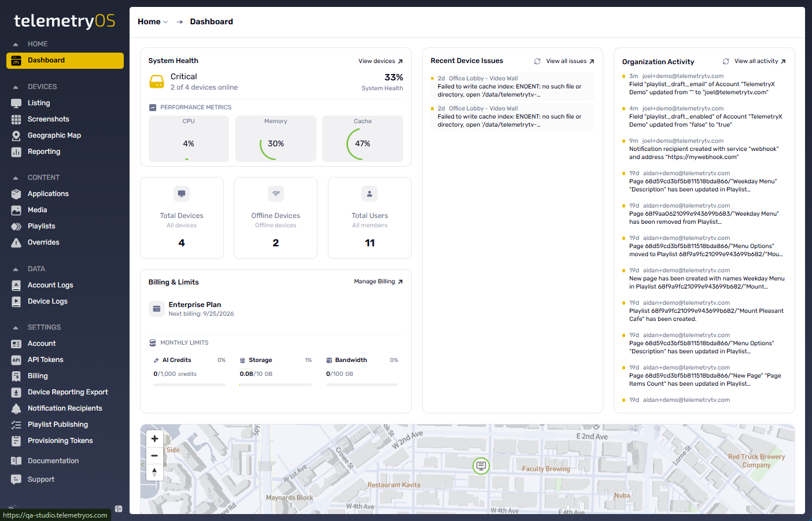Click the Support chat icon

(x=16, y=479)
